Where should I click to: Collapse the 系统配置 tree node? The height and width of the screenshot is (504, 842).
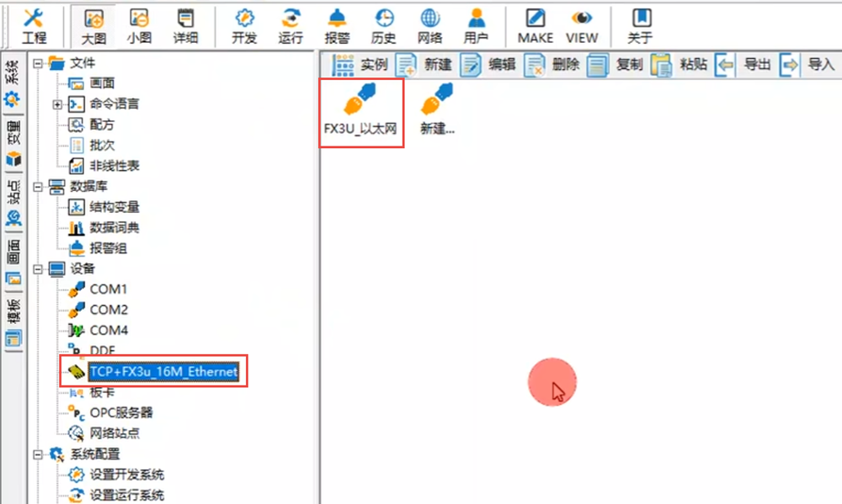[x=38, y=454]
